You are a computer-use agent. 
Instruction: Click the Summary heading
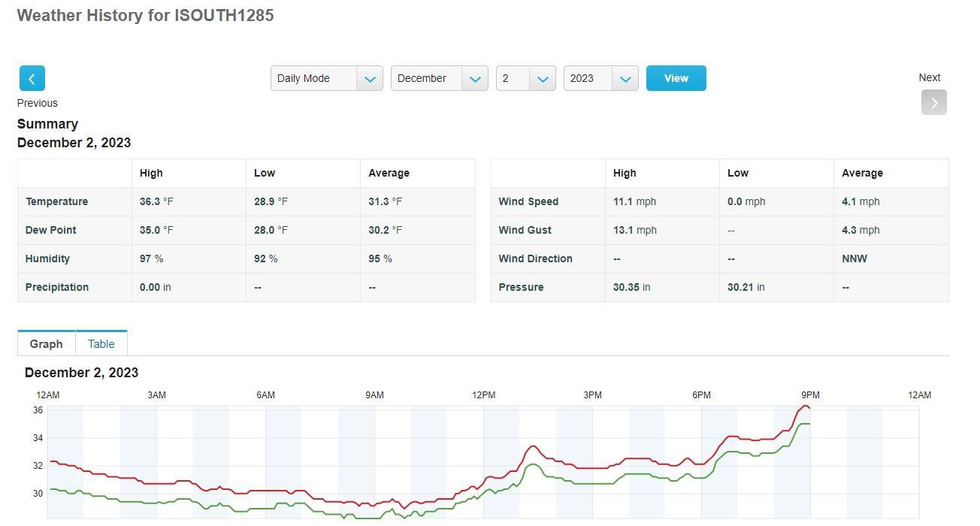[x=47, y=124]
